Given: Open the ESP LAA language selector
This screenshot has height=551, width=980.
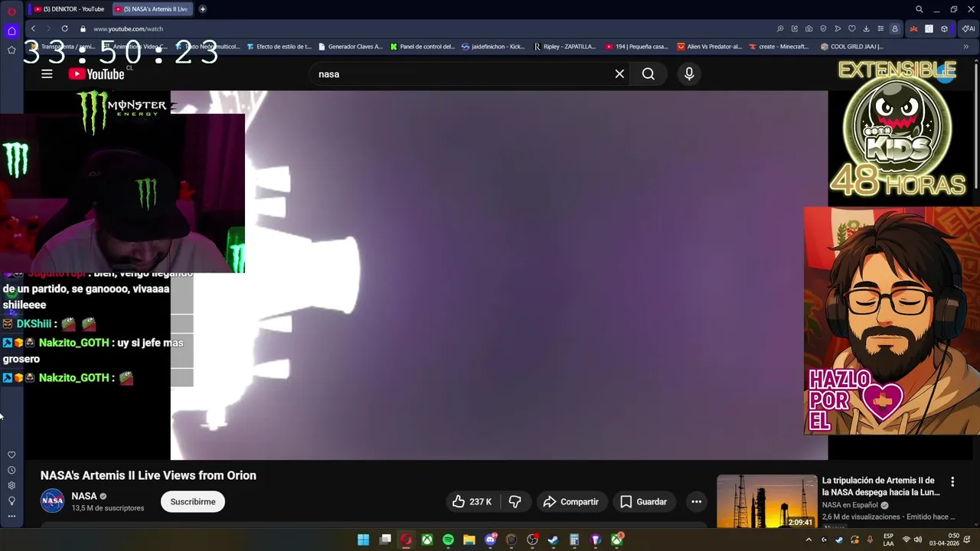Looking at the screenshot, I should pyautogui.click(x=888, y=540).
